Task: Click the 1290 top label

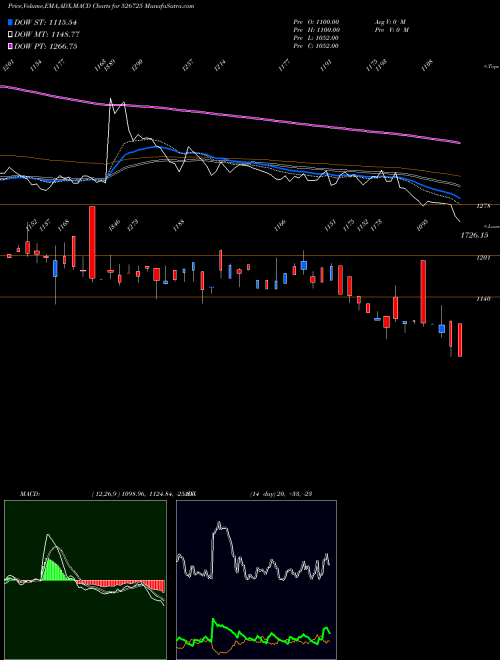Action: pyautogui.click(x=138, y=65)
